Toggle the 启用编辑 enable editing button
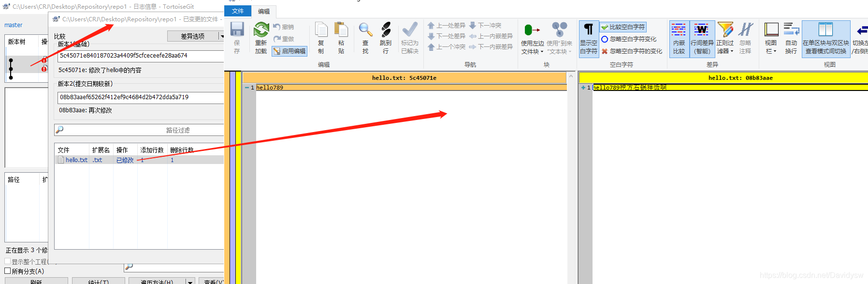Screen dimensions: 868x284 pos(289,51)
